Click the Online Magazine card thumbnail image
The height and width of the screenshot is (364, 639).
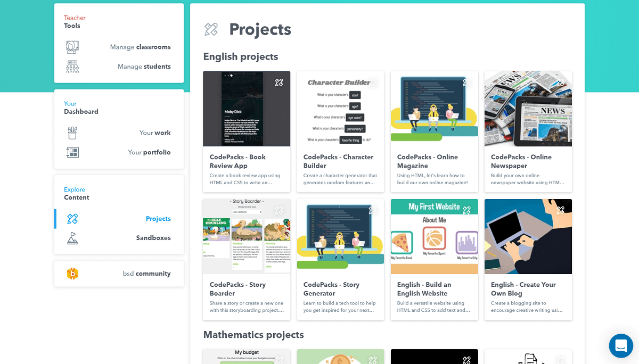click(434, 109)
